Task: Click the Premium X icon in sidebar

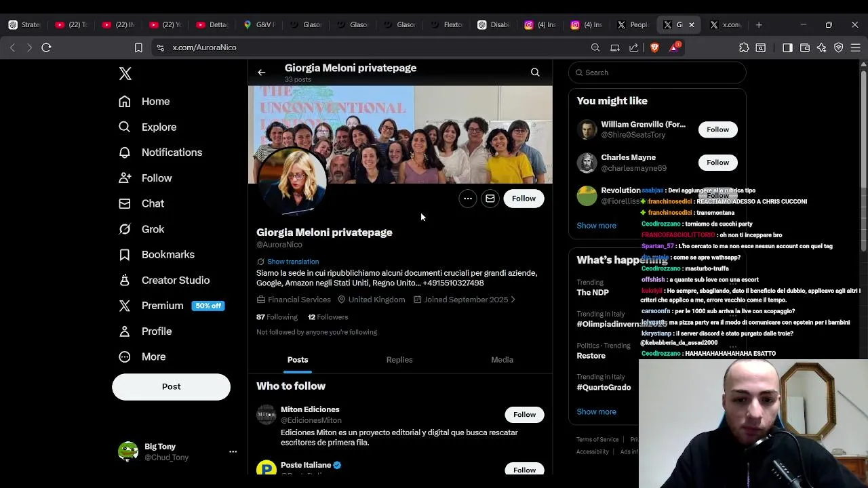Action: (x=125, y=306)
